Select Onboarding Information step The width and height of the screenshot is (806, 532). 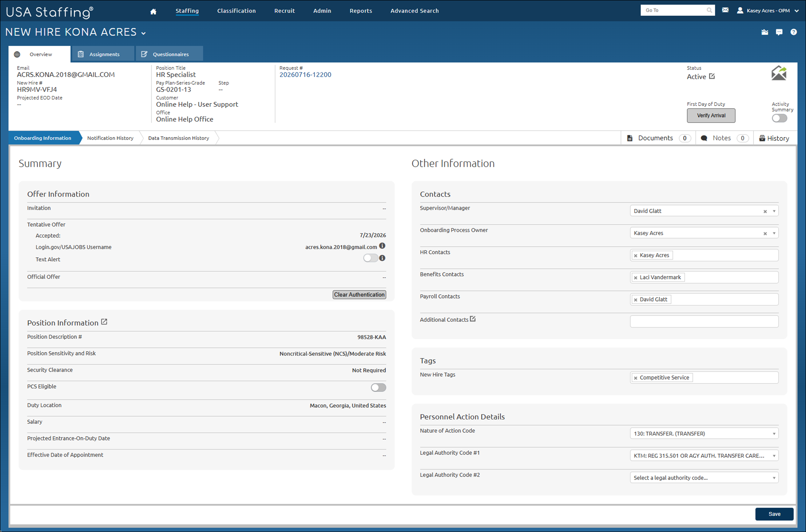44,138
